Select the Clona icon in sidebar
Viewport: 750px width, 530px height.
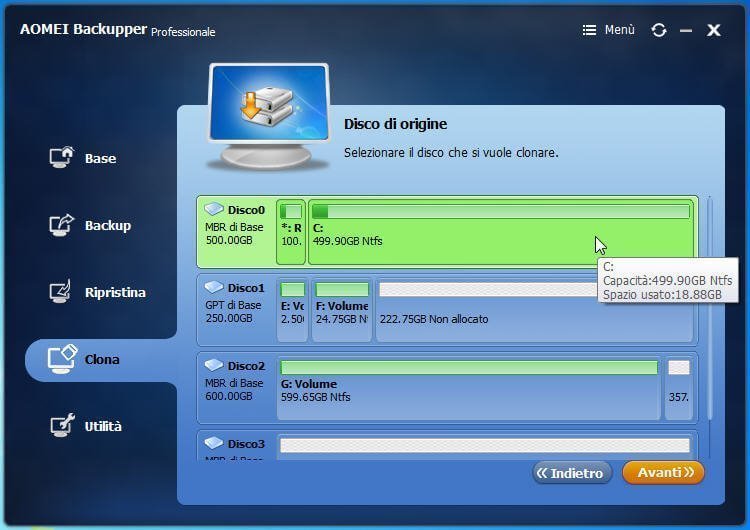pyautogui.click(x=62, y=359)
